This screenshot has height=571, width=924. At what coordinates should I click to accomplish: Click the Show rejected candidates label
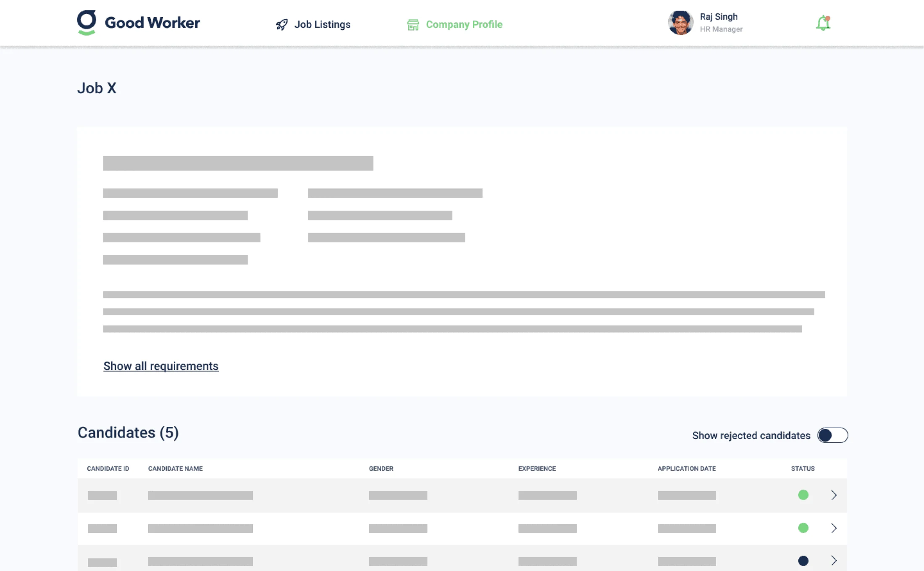click(751, 435)
